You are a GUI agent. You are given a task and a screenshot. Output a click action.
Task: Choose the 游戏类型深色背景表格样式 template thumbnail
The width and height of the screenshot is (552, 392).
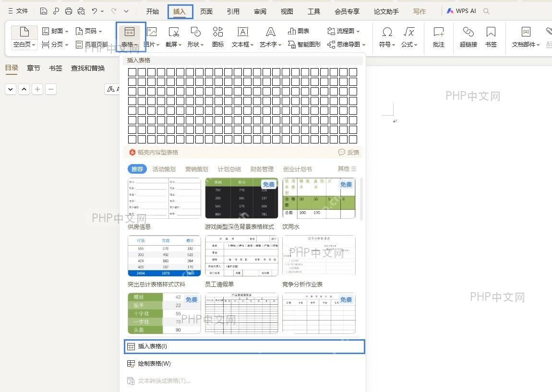(x=241, y=198)
